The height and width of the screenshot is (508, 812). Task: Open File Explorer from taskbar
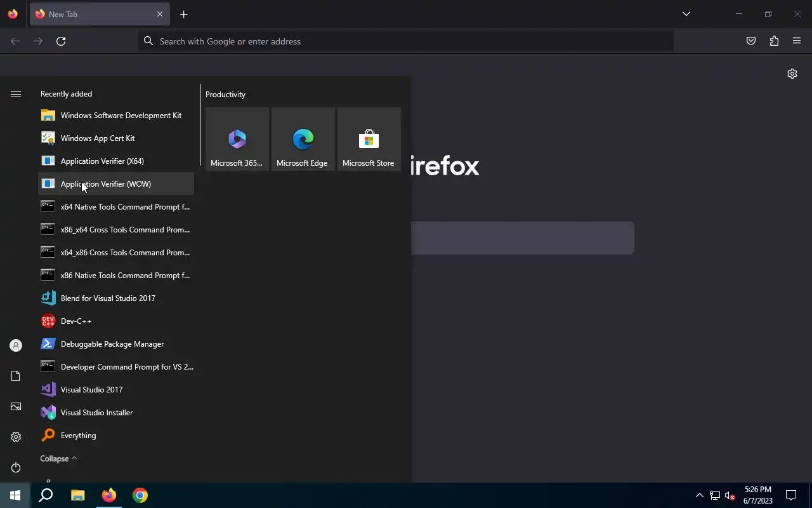pyautogui.click(x=77, y=495)
